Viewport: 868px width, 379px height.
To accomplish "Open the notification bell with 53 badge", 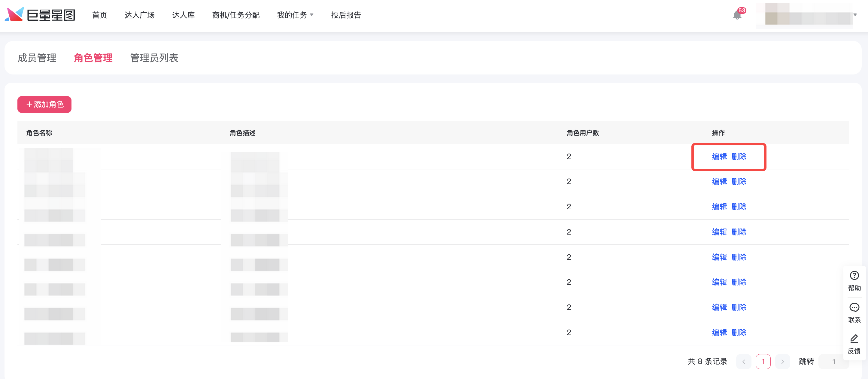I will (737, 15).
